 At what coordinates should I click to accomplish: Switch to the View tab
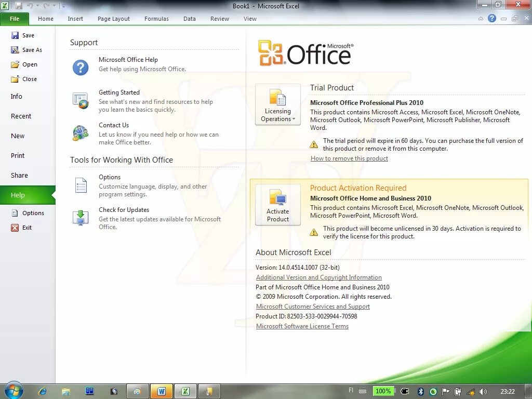point(250,19)
